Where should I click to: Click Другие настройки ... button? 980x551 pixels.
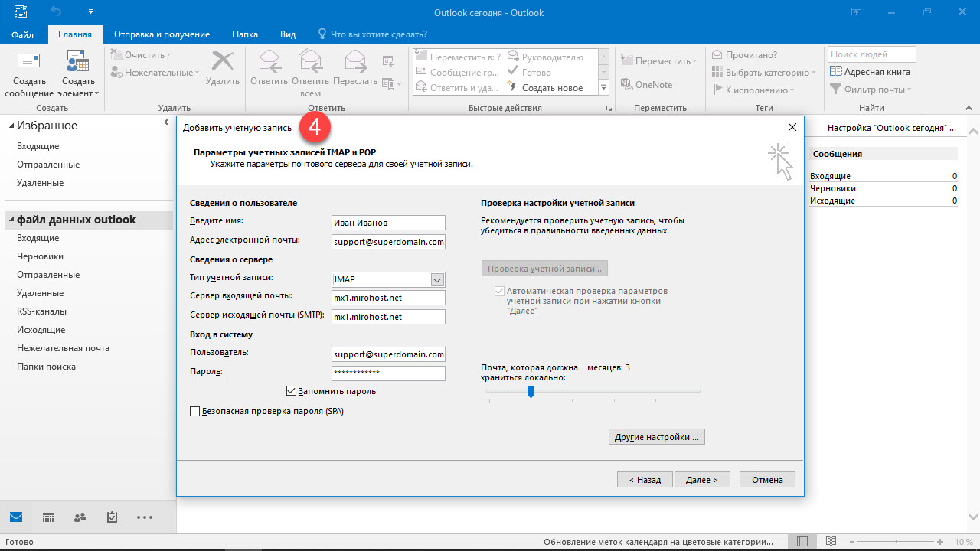[657, 437]
